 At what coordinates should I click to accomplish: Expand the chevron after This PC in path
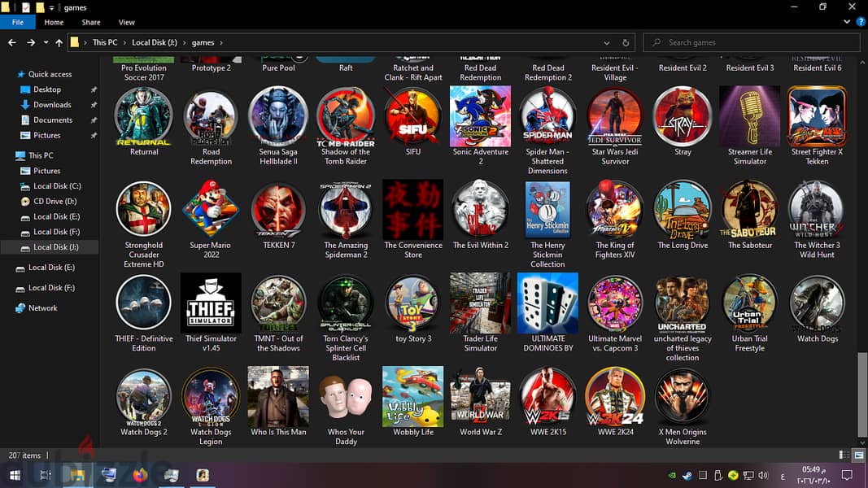pyautogui.click(x=124, y=42)
